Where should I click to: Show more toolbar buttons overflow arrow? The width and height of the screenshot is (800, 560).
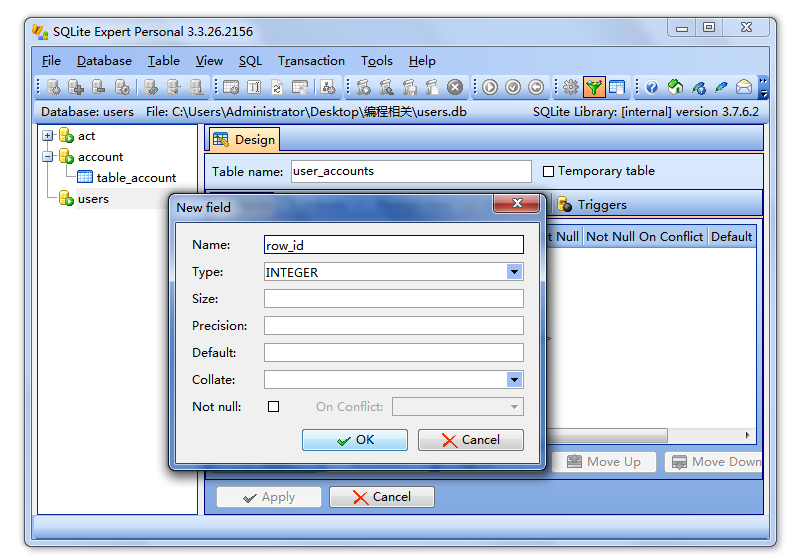[763, 87]
